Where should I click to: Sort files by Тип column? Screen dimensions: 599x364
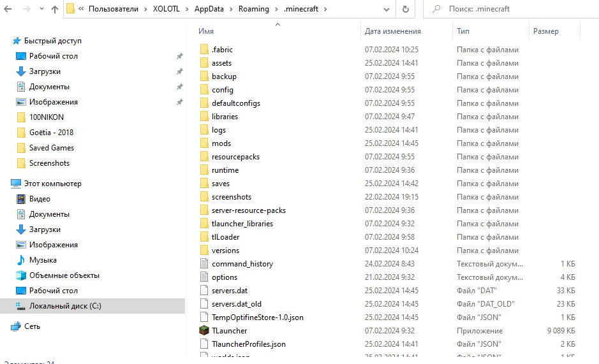coord(463,31)
